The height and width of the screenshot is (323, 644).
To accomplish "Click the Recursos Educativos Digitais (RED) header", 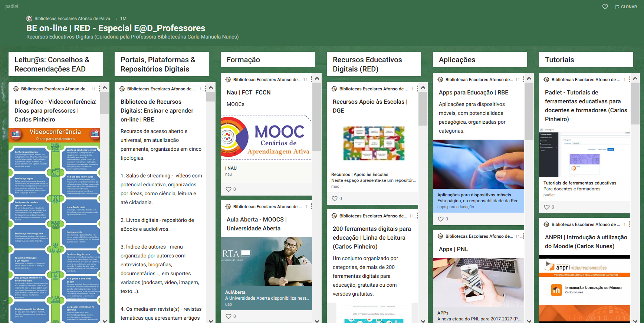I will (374, 64).
